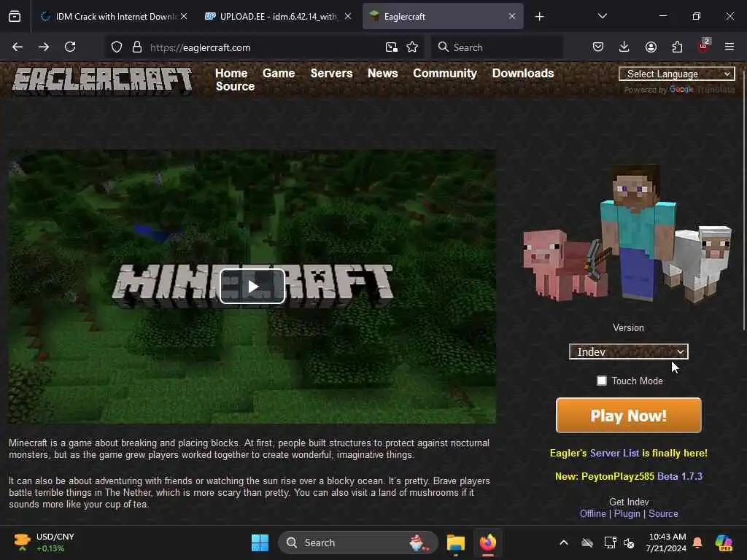Click the site security padlock icon

pos(137,47)
